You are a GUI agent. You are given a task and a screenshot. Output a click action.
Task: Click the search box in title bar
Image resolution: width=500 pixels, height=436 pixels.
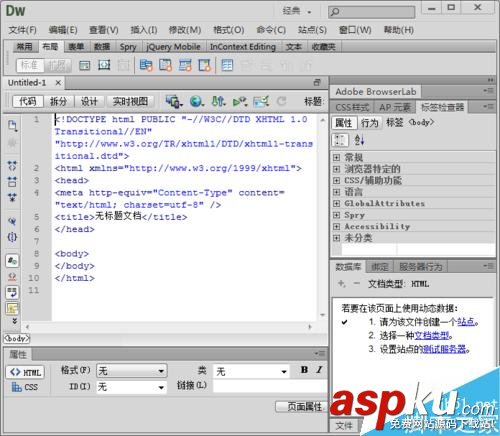coord(372,12)
